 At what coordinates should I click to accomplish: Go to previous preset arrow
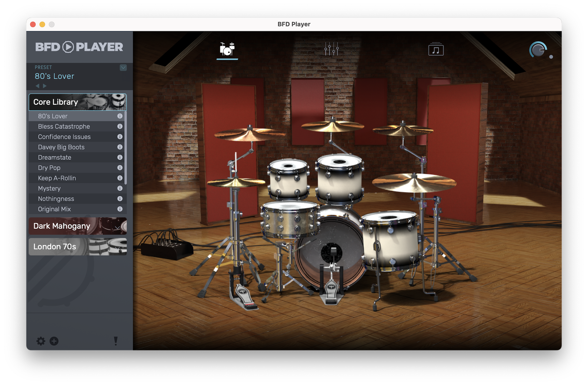tap(37, 86)
